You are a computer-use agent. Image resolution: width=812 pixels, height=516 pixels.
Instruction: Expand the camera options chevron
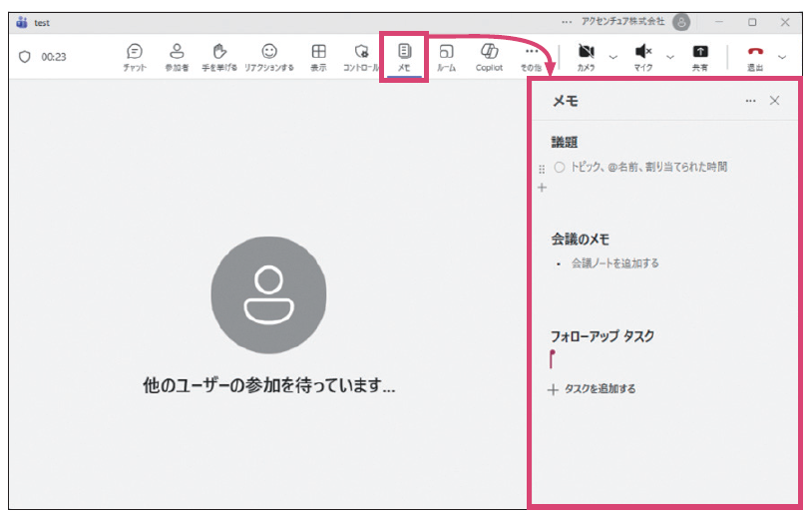(613, 57)
